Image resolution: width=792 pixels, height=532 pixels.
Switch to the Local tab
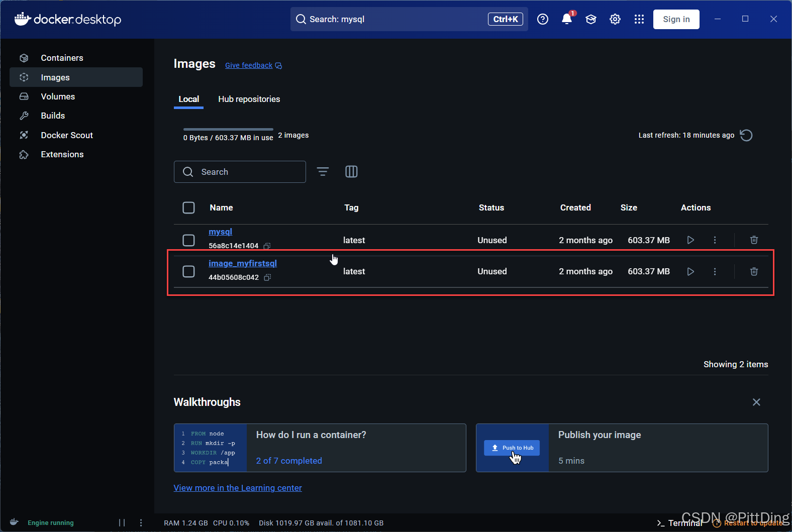click(188, 99)
